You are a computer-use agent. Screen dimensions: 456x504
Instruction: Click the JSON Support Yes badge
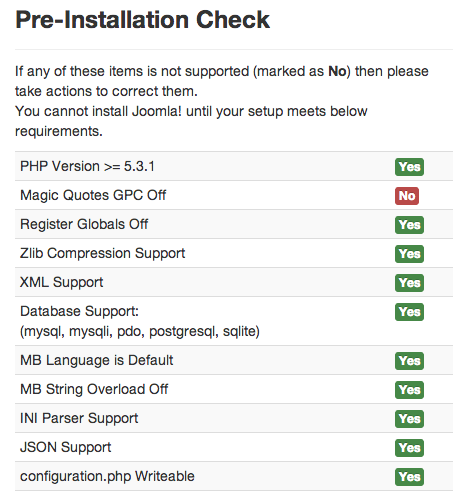coord(409,448)
